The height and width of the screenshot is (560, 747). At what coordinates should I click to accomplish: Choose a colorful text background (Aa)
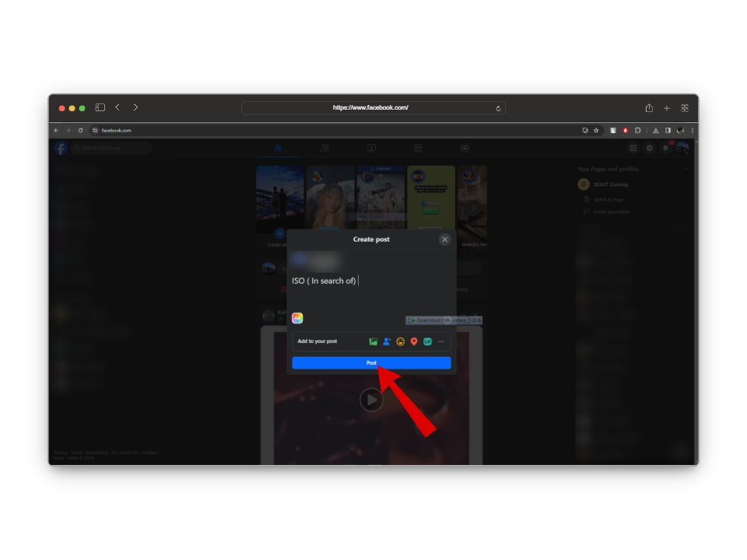coord(297,318)
